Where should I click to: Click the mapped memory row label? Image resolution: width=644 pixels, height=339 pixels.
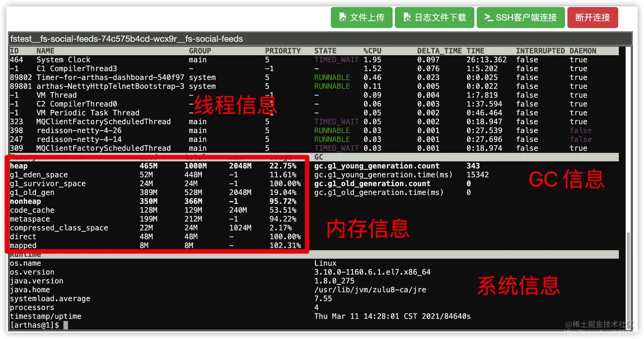23,246
